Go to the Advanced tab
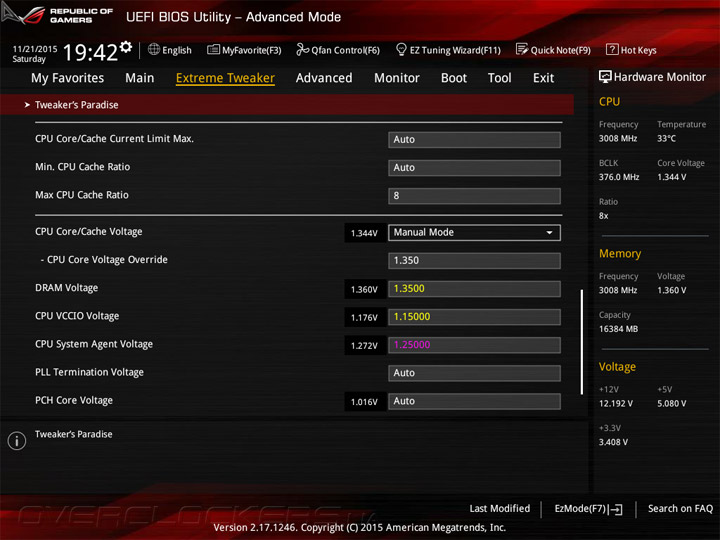The height and width of the screenshot is (540, 720). pos(324,78)
